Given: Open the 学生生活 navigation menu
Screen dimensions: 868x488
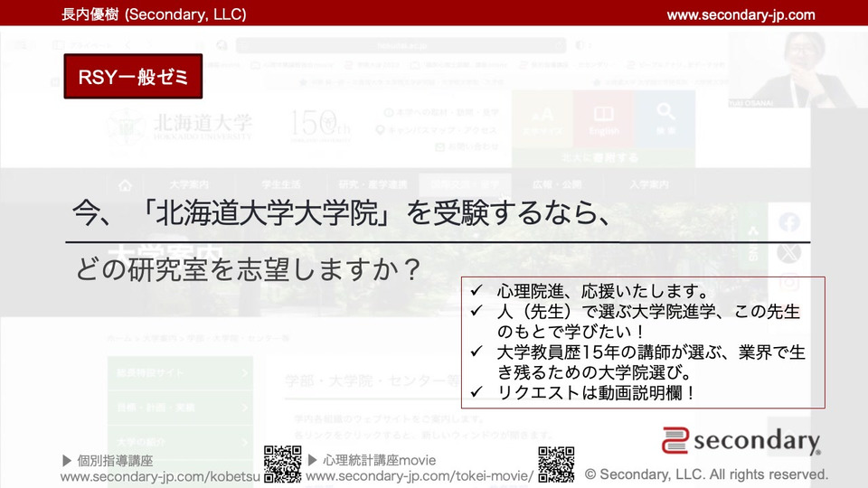Looking at the screenshot, I should point(281,184).
